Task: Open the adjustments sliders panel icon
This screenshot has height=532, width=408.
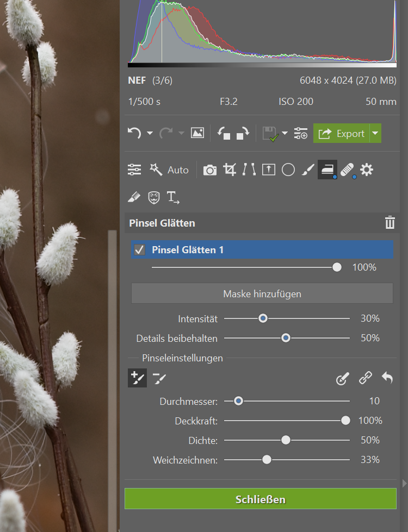Action: pos(134,170)
